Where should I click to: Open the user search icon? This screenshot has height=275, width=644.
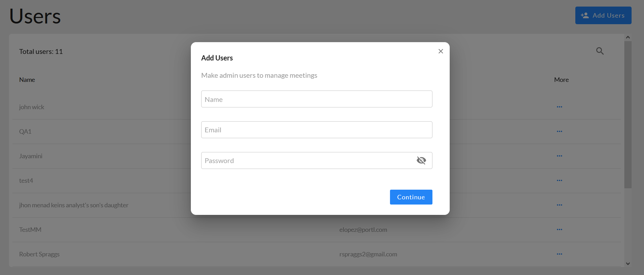pyautogui.click(x=600, y=51)
